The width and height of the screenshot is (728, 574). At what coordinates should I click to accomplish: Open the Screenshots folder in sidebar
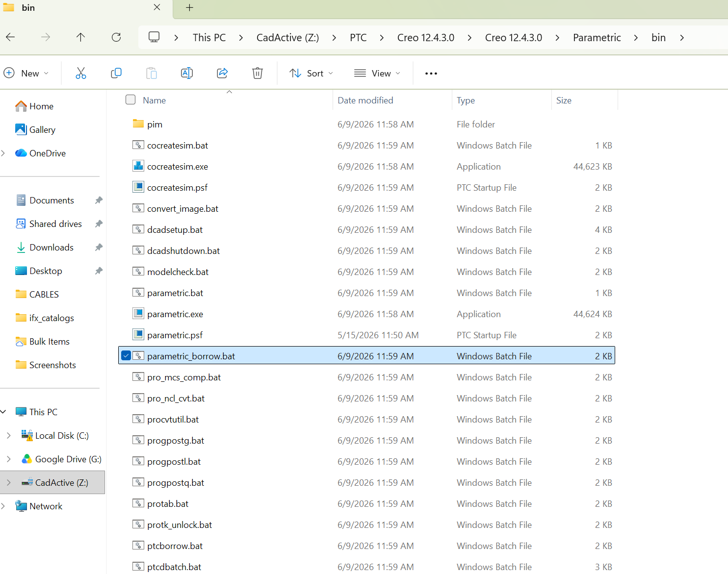(x=46, y=365)
